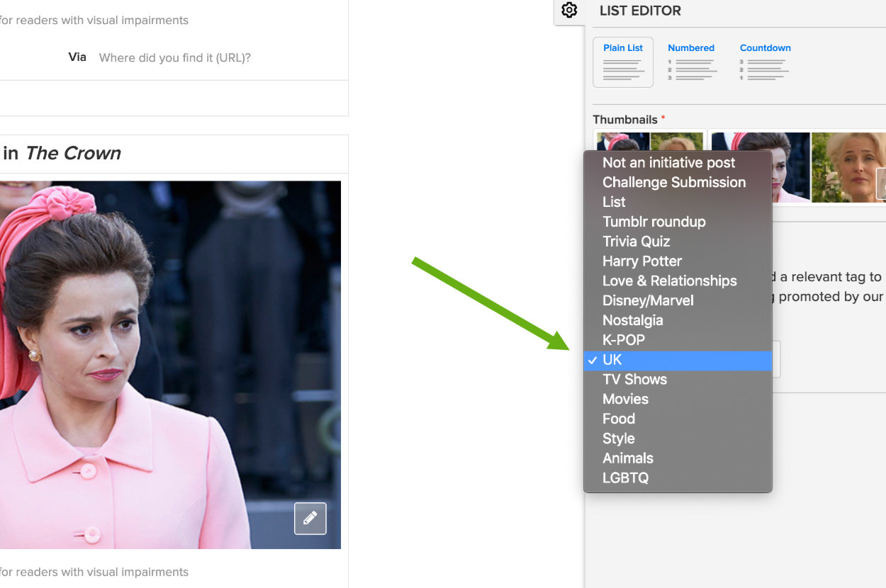
Task: Choose 'K-POP' option
Action: (678, 340)
